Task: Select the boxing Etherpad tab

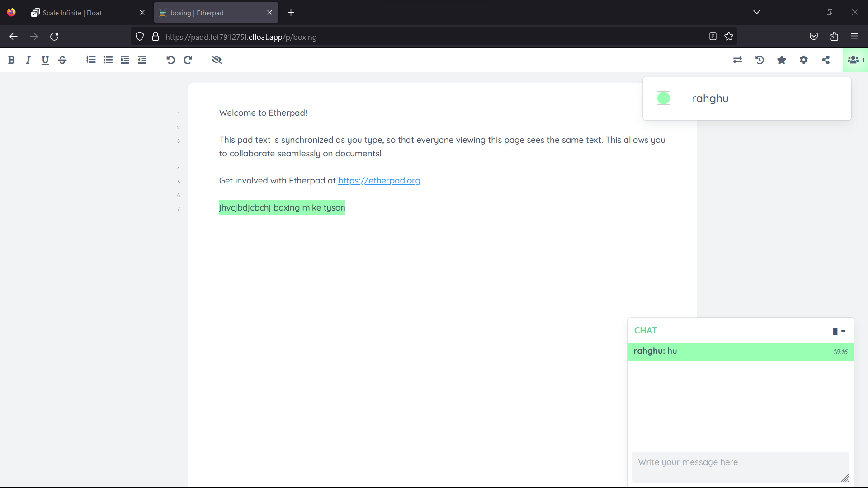Action: pos(216,13)
